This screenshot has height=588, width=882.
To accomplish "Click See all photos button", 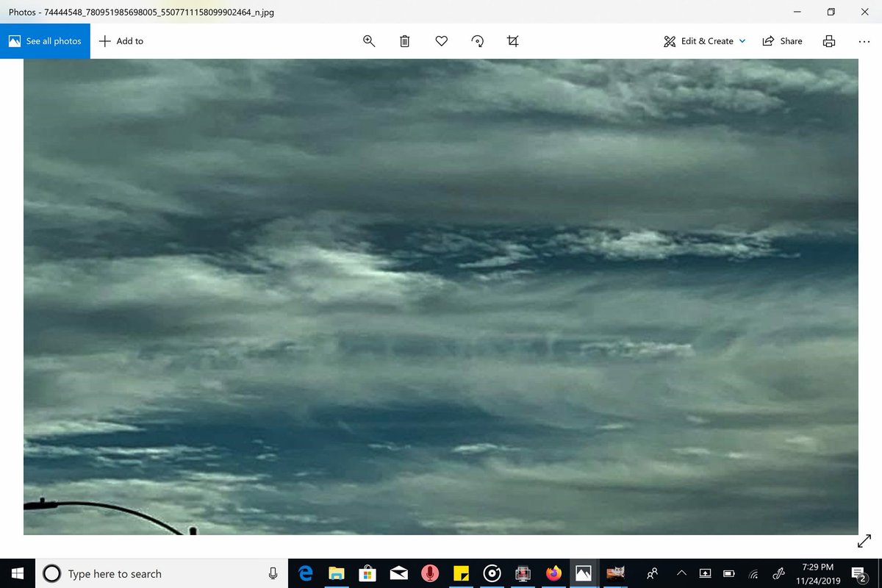I will click(x=45, y=41).
